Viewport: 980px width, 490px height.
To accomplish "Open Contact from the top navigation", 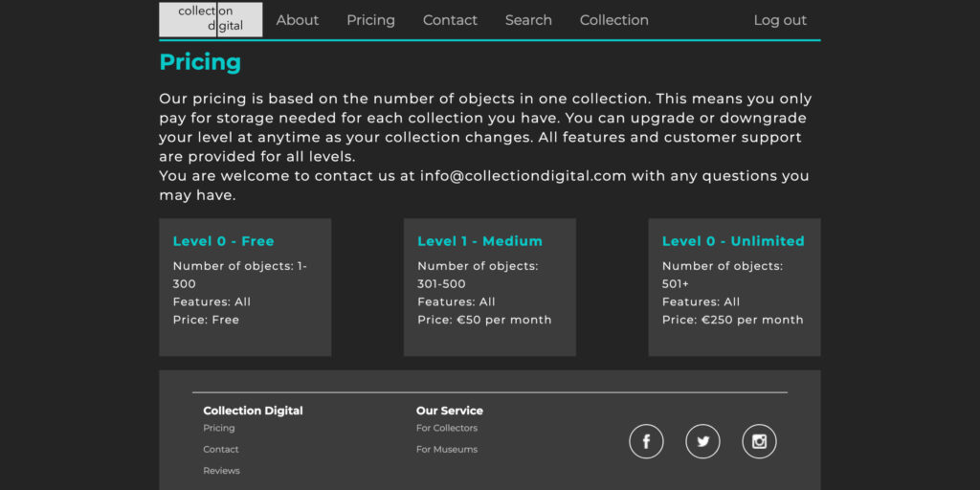I will point(450,20).
